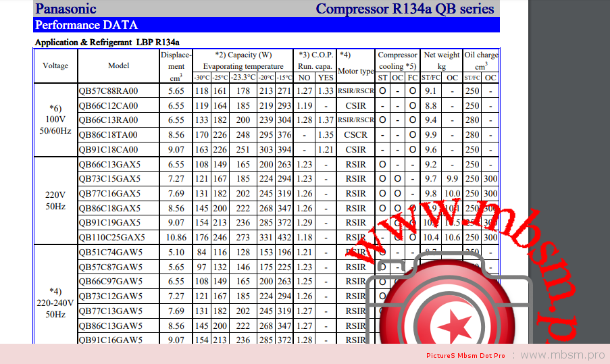This screenshot has height=364, width=610.
Task: Click the CSCR motor type cell
Action: [x=355, y=135]
